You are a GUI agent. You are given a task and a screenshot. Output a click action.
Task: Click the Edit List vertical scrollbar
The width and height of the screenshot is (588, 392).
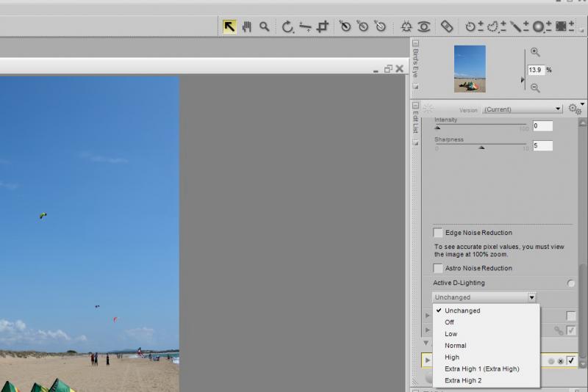pos(582,311)
